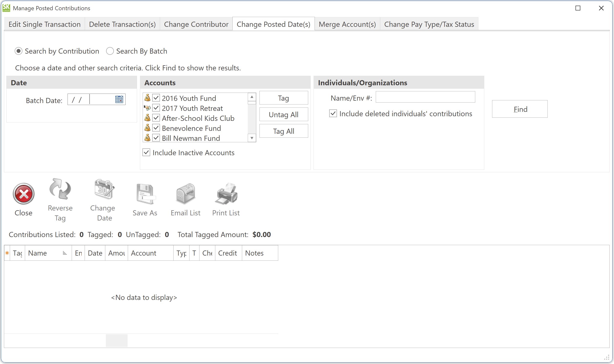614x364 pixels.
Task: Select Search by Contribution radio button
Action: coord(19,51)
